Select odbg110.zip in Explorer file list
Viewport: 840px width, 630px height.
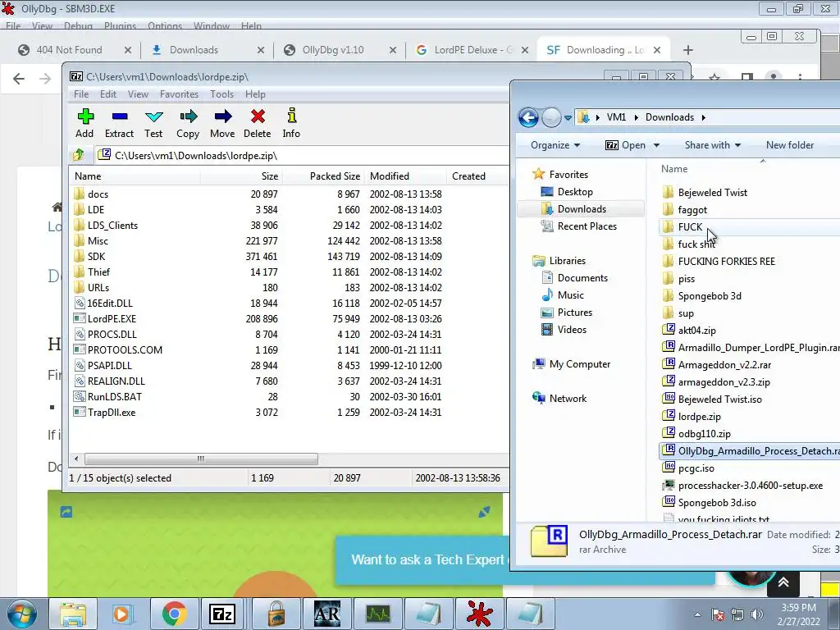pyautogui.click(x=704, y=434)
